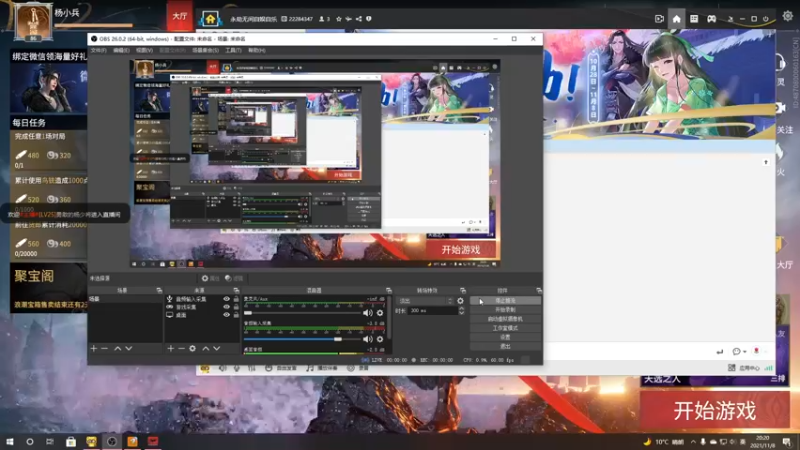Open settings gear for audio input capture channel
This screenshot has width=800, height=450.
click(x=380, y=339)
